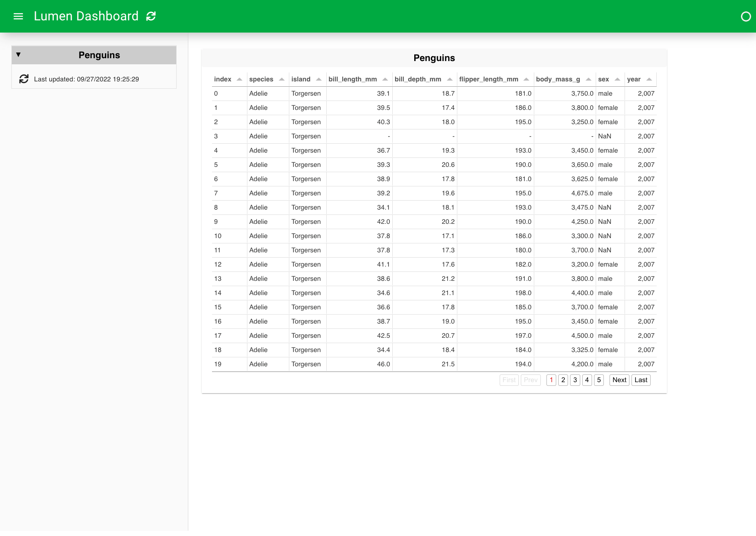Screen dimensions: 756x536
Task: Click the Last page button
Action: click(640, 380)
